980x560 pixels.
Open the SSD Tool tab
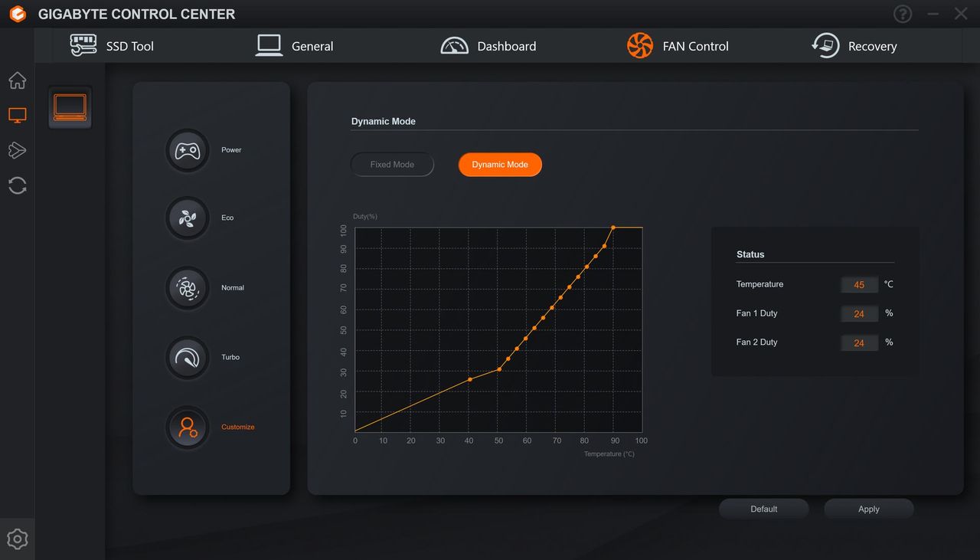pyautogui.click(x=112, y=46)
